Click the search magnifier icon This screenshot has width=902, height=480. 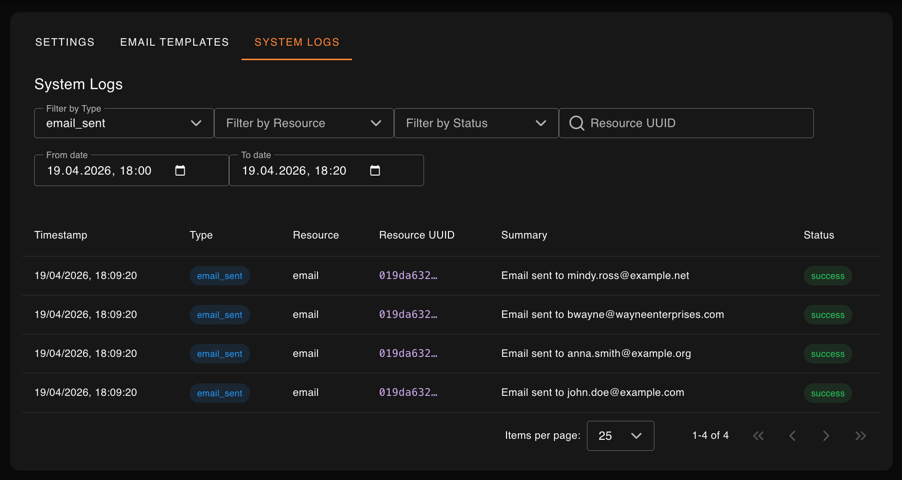[576, 123]
